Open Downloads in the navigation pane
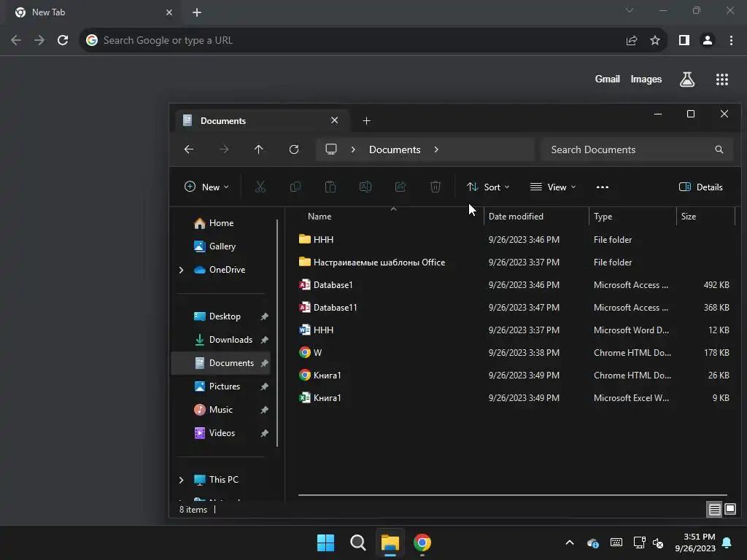 pyautogui.click(x=223, y=340)
